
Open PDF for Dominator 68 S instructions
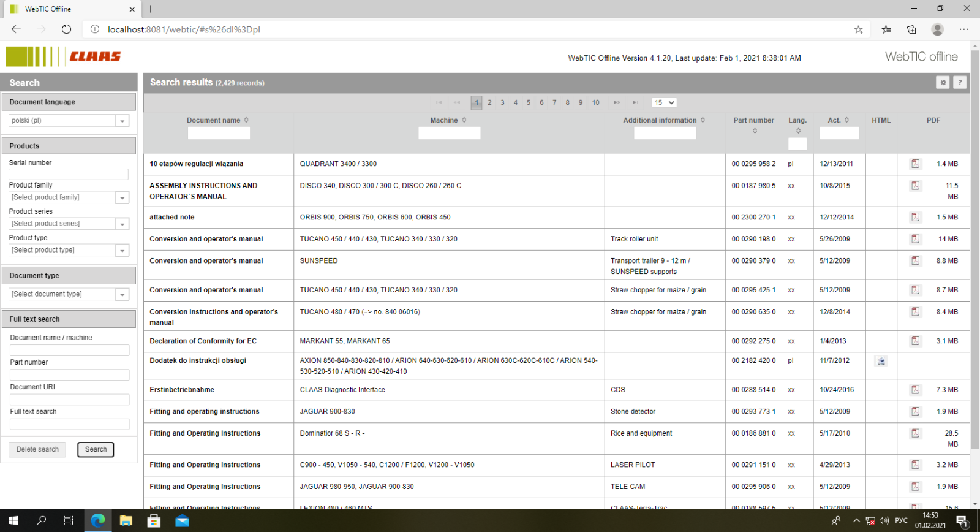pyautogui.click(x=915, y=433)
